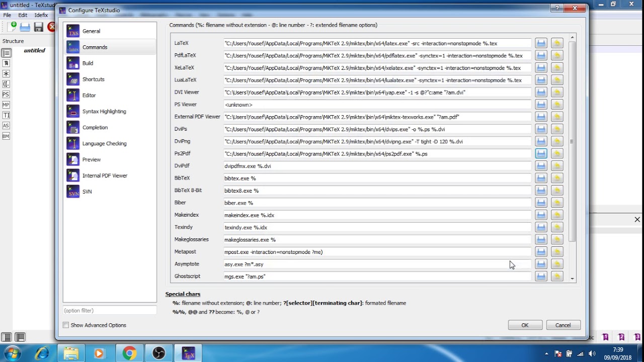Open the Internal PDF Viewer settings
This screenshot has height=362, width=644.
coord(105,175)
